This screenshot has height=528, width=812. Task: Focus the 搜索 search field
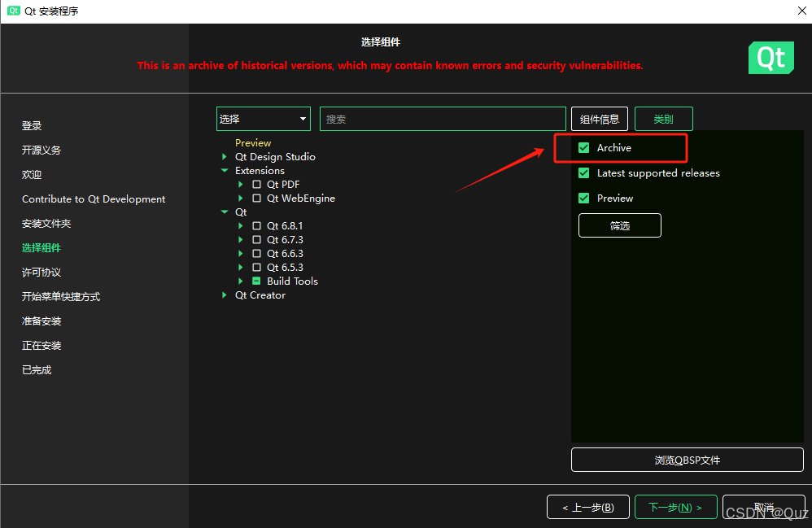pyautogui.click(x=443, y=119)
